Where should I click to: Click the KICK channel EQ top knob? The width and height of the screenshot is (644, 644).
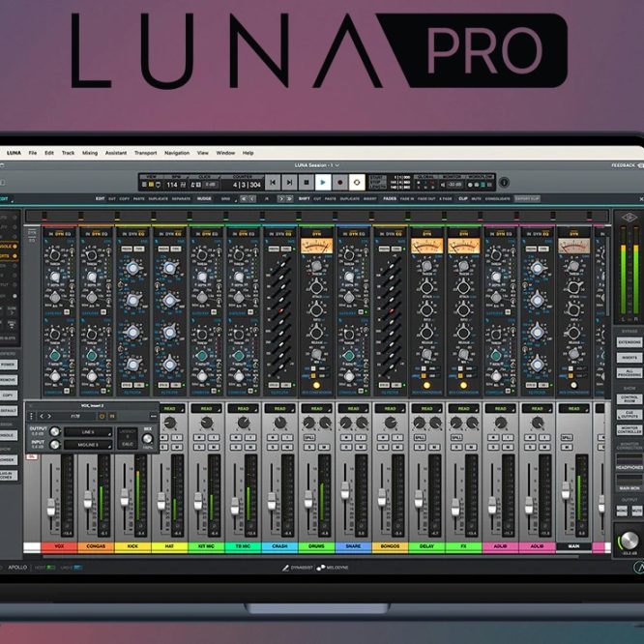pos(132,269)
